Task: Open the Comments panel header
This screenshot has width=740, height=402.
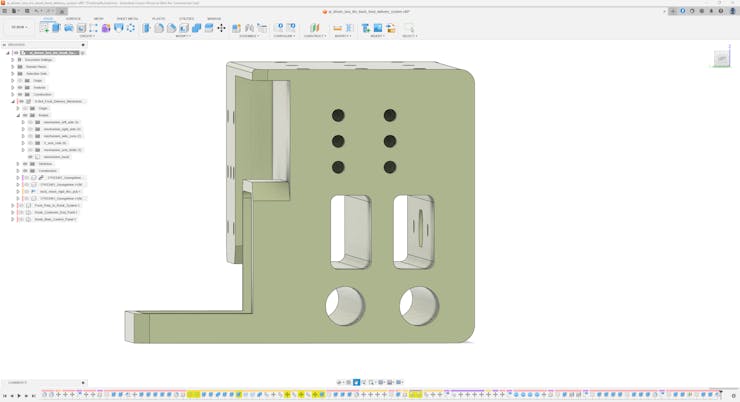Action: 18,382
